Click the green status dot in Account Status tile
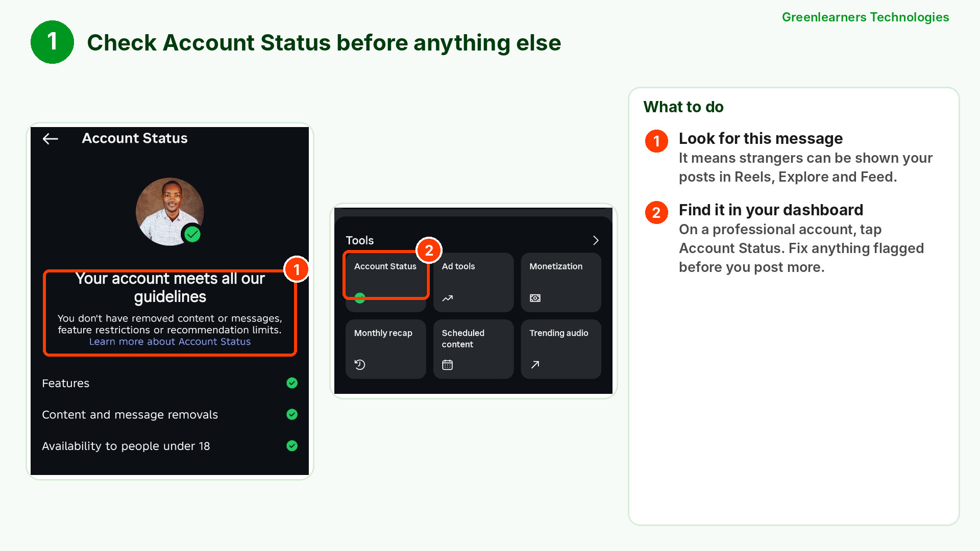980x551 pixels. click(x=360, y=298)
